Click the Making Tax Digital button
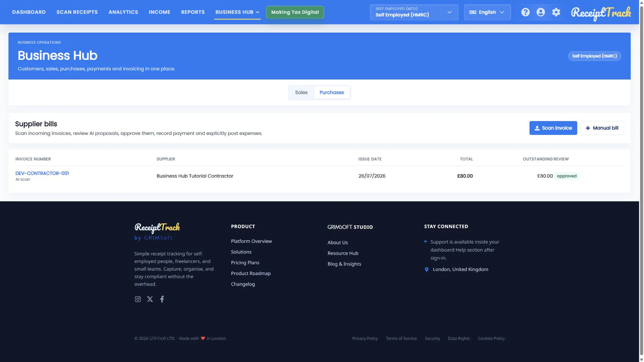This screenshot has width=644, height=362. tap(295, 12)
